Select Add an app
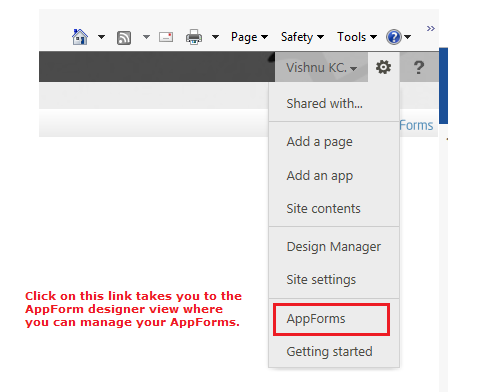 pyautogui.click(x=334, y=175)
